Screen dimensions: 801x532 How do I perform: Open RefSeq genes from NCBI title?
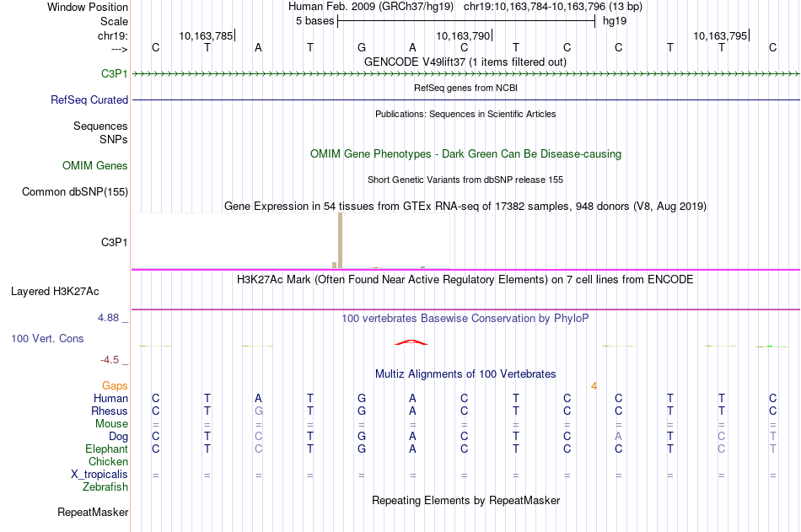point(465,88)
